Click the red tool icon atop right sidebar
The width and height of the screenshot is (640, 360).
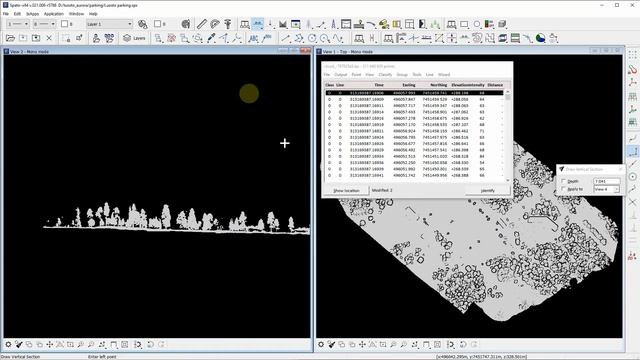(632, 70)
